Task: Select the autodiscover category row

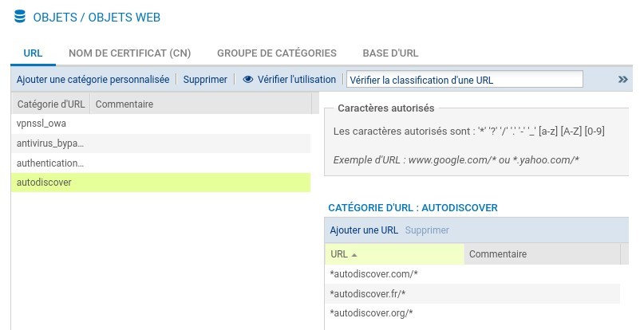Action: pos(160,183)
